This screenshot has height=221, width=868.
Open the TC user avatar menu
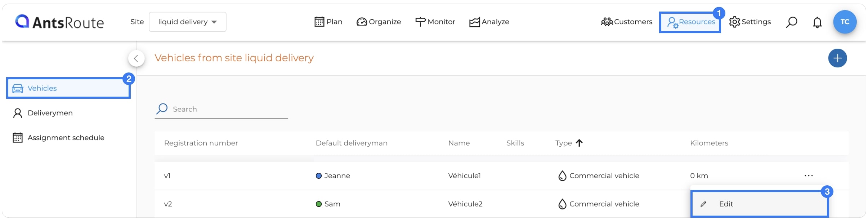[845, 22]
